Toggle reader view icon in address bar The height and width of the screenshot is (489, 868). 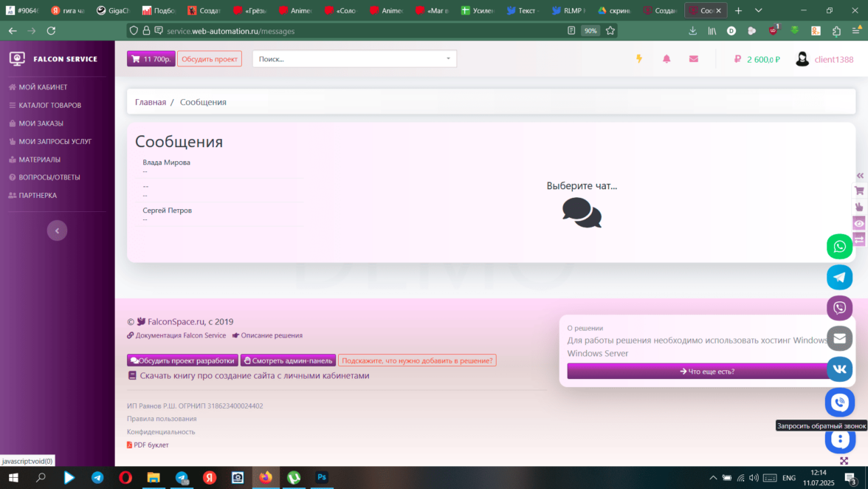(571, 31)
